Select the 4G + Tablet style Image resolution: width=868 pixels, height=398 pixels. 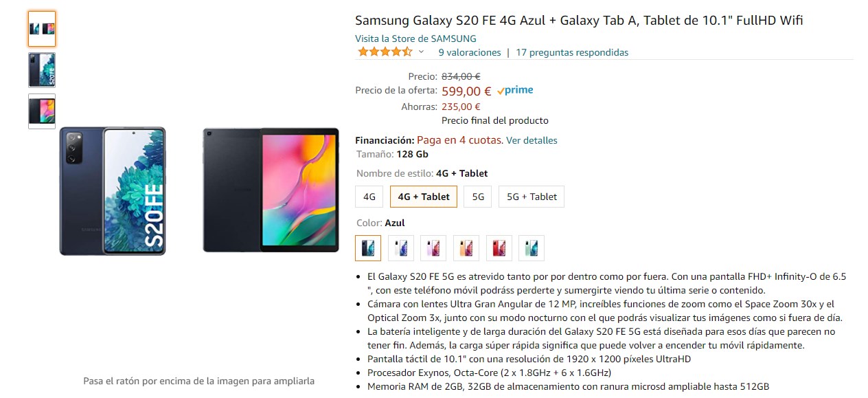click(x=424, y=197)
